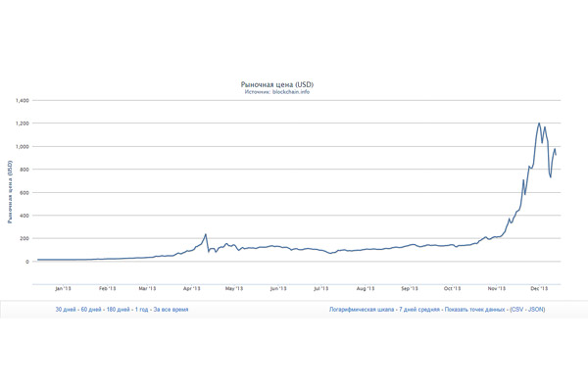Click the Nov '13 axis label
The height and width of the screenshot is (392, 588).
point(496,288)
